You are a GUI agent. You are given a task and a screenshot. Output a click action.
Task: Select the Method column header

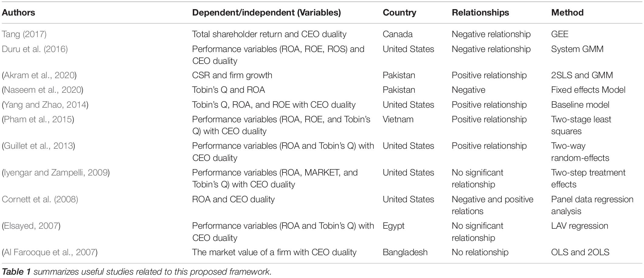(567, 12)
